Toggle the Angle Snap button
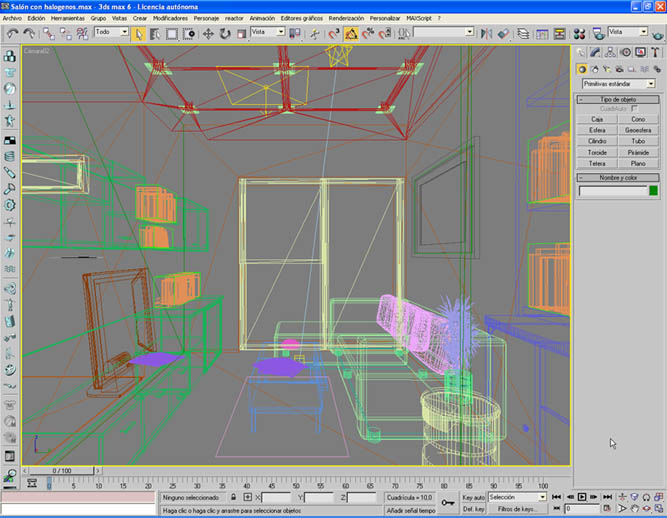 click(351, 34)
